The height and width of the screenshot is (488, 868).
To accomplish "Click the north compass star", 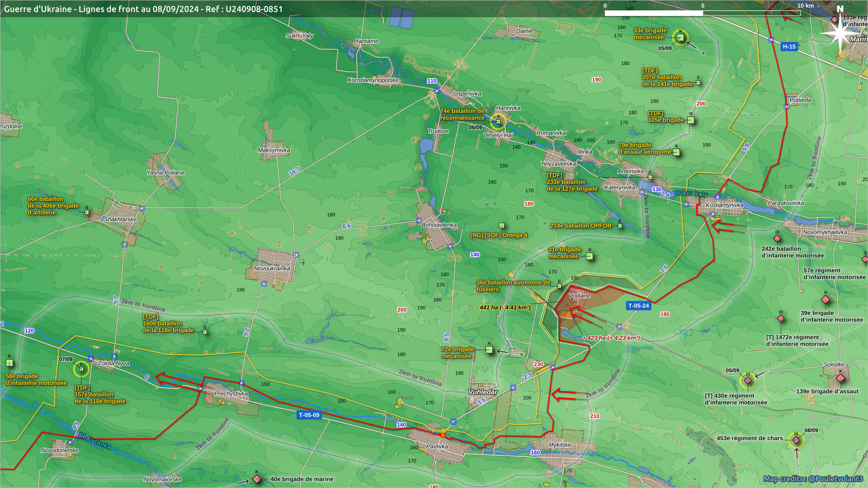I will 840,33.
